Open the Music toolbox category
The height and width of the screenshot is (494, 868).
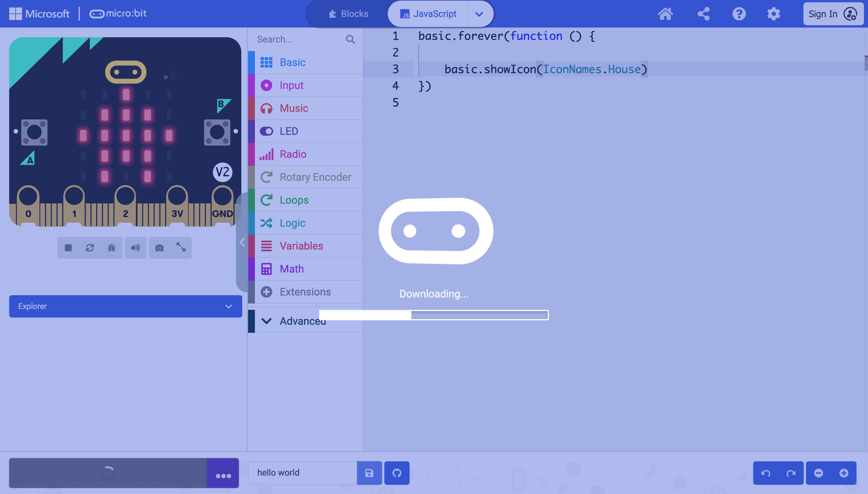(x=305, y=108)
